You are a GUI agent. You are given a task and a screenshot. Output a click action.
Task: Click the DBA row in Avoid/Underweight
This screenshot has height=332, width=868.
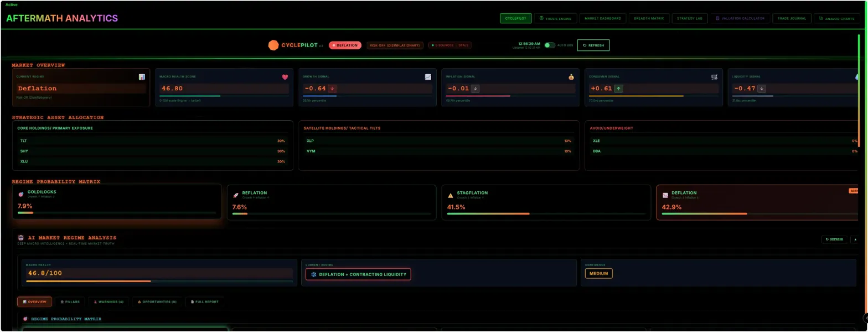click(725, 151)
